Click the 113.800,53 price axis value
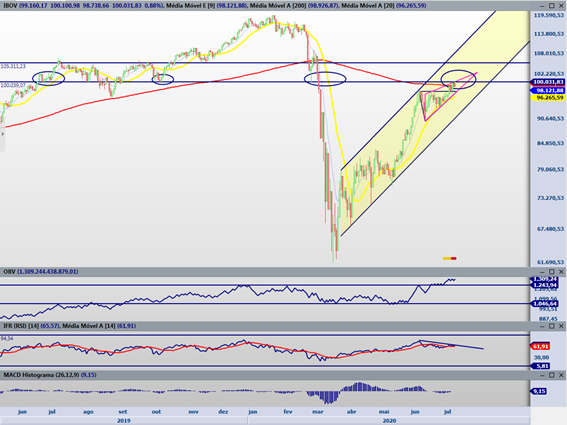Image resolution: width=567 pixels, height=425 pixels. pyautogui.click(x=549, y=34)
